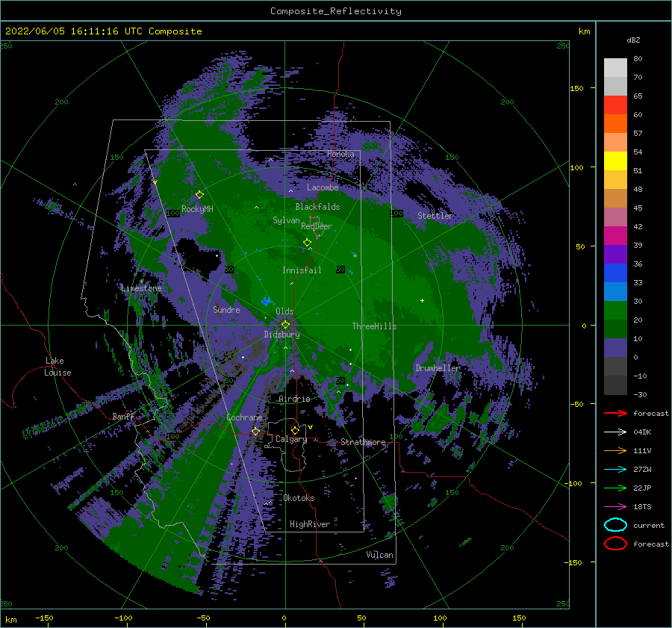Click the green 22JP arrow icon

coord(615,488)
